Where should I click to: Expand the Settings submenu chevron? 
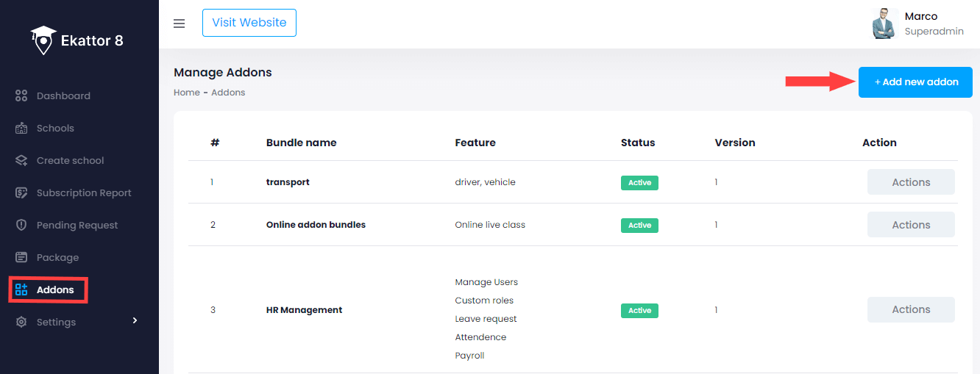[x=135, y=320]
